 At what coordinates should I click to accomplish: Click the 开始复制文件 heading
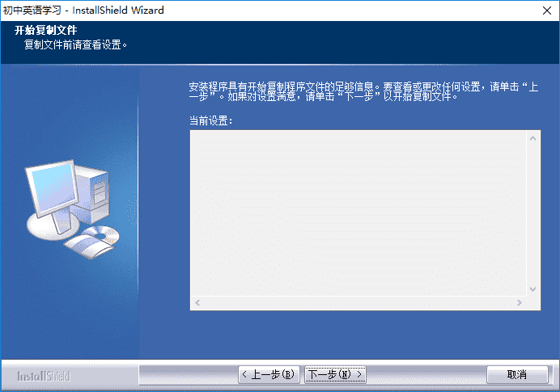coord(45,30)
